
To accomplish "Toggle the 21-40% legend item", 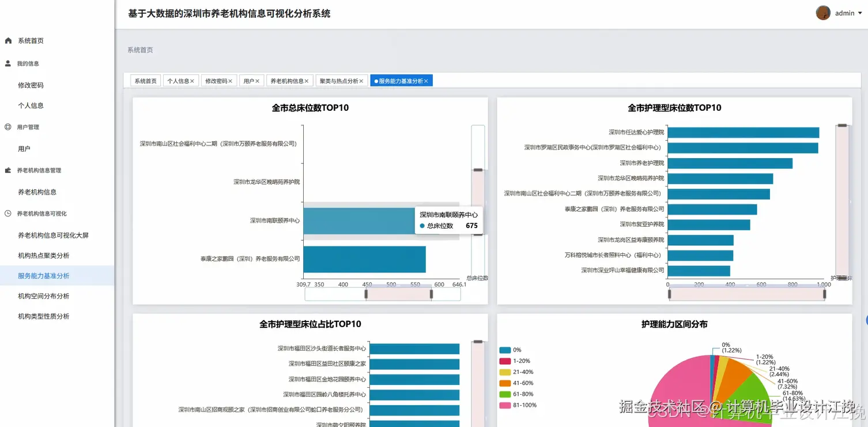I will (x=516, y=372).
